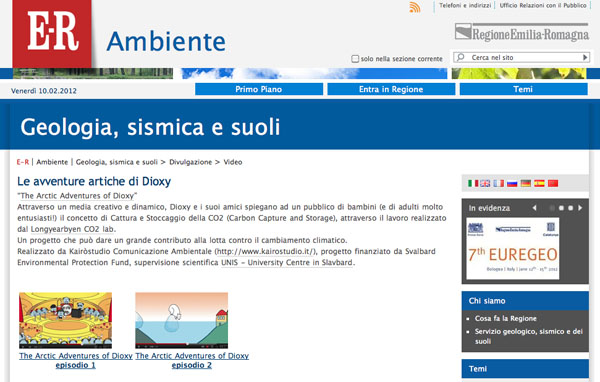Click the In evidenza label
This screenshot has height=382, width=600.
point(489,208)
